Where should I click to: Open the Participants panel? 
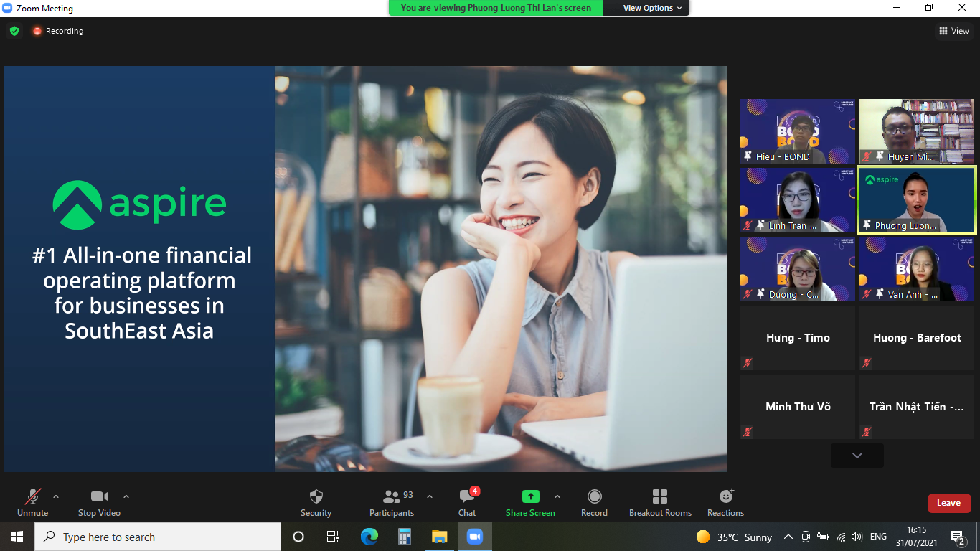point(392,502)
